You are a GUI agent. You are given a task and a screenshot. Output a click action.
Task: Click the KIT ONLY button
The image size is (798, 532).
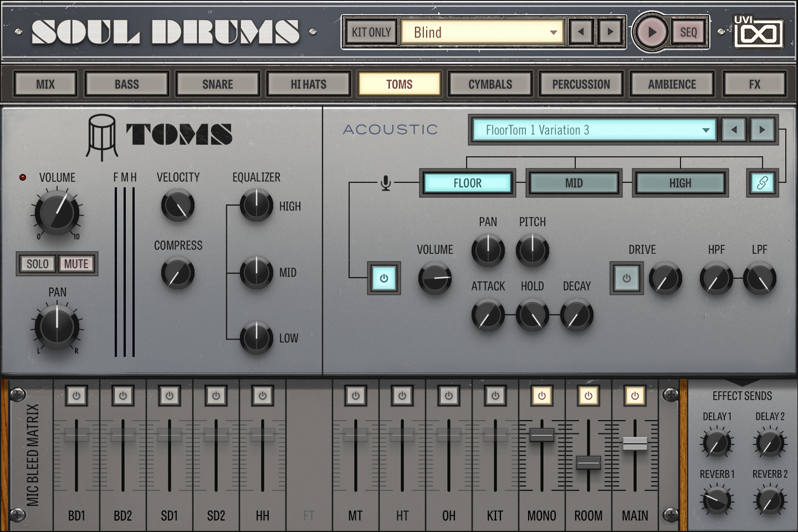click(x=371, y=32)
